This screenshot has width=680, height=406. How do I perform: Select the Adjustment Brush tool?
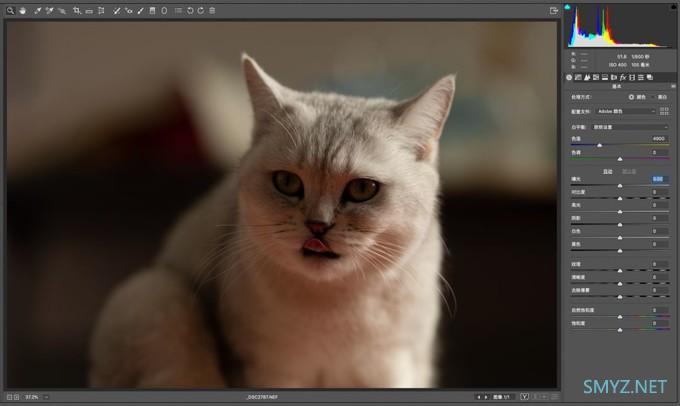coord(141,10)
